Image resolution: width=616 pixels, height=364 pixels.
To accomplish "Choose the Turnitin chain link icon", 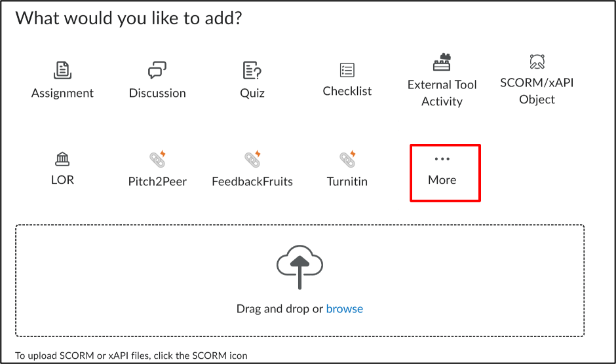I will pyautogui.click(x=348, y=159).
